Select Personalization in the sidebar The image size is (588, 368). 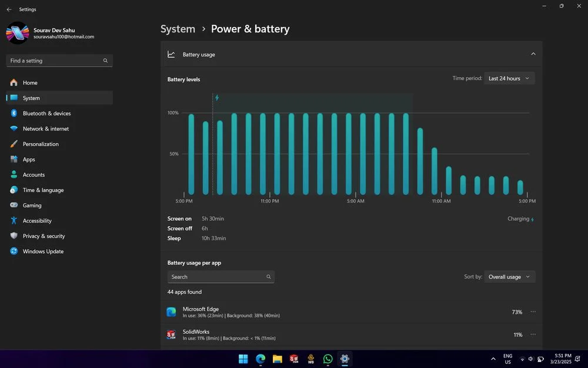41,144
